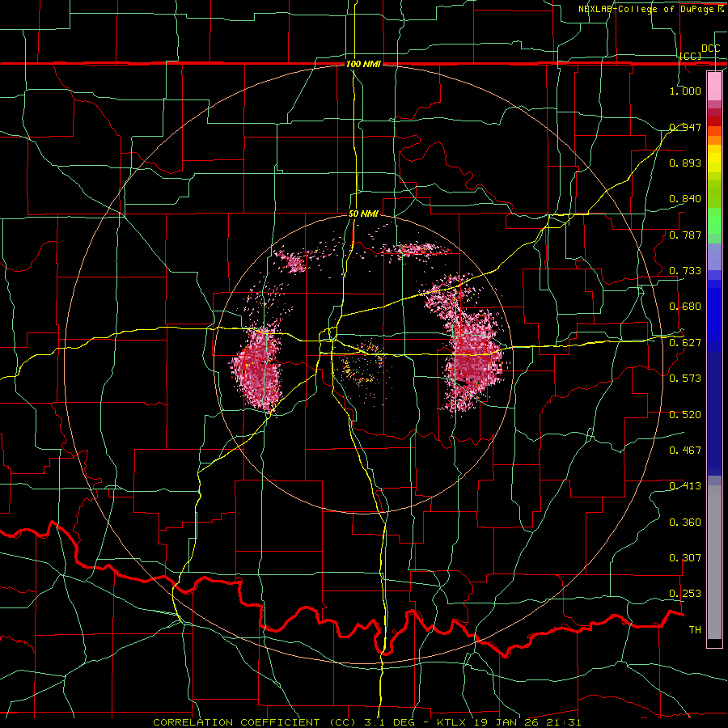Click the 0.360 color scale value
The image size is (728, 728).
point(685,522)
